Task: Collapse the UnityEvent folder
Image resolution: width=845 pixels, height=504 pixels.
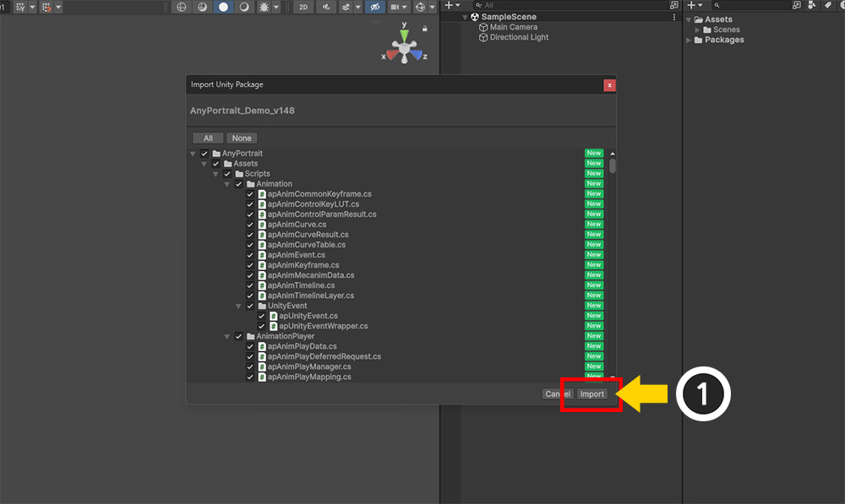Action: pyautogui.click(x=238, y=306)
